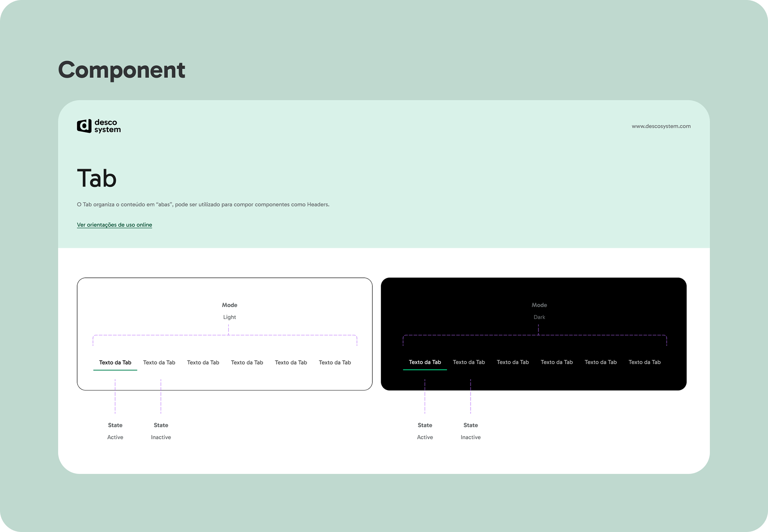Click the large 'Tab' title

pos(97,178)
